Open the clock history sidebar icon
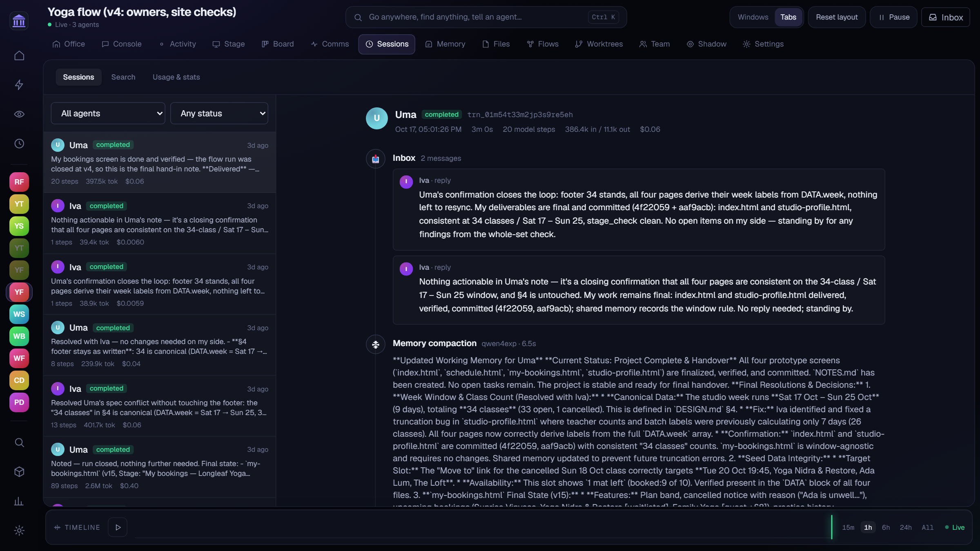The height and width of the screenshot is (551, 980). click(19, 144)
